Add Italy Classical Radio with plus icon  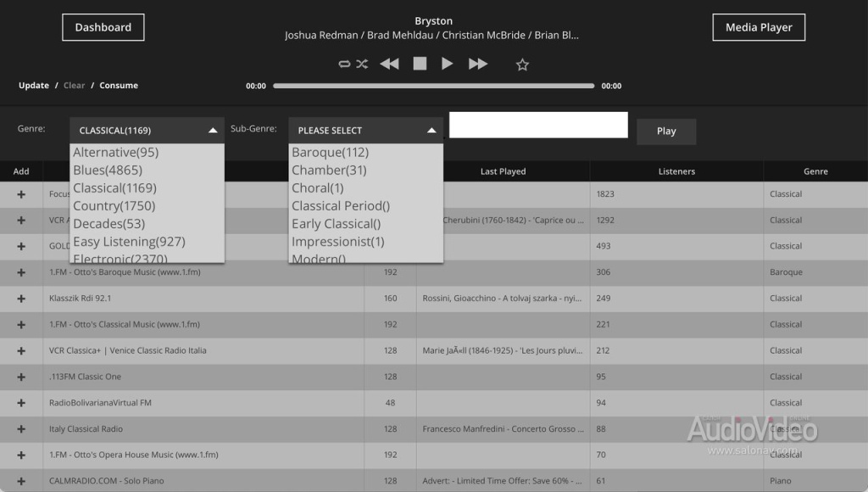point(21,429)
